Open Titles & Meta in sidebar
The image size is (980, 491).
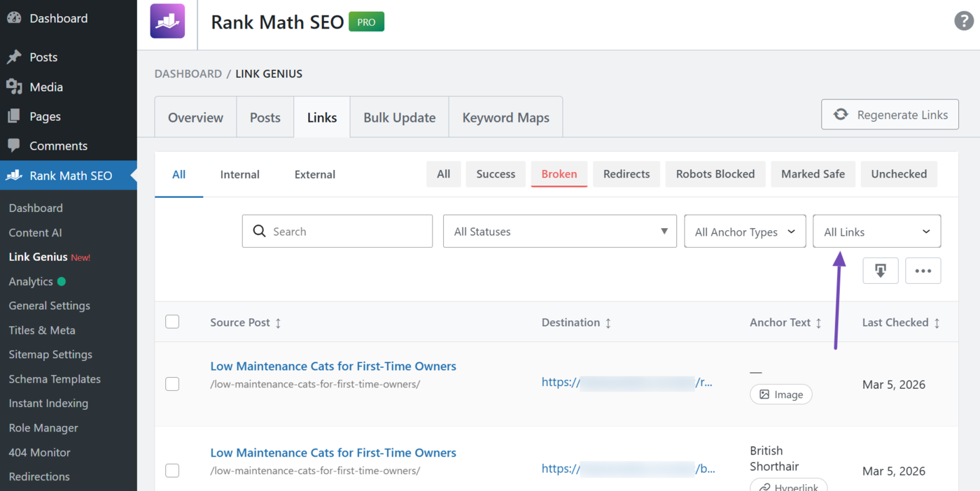pyautogui.click(x=42, y=330)
